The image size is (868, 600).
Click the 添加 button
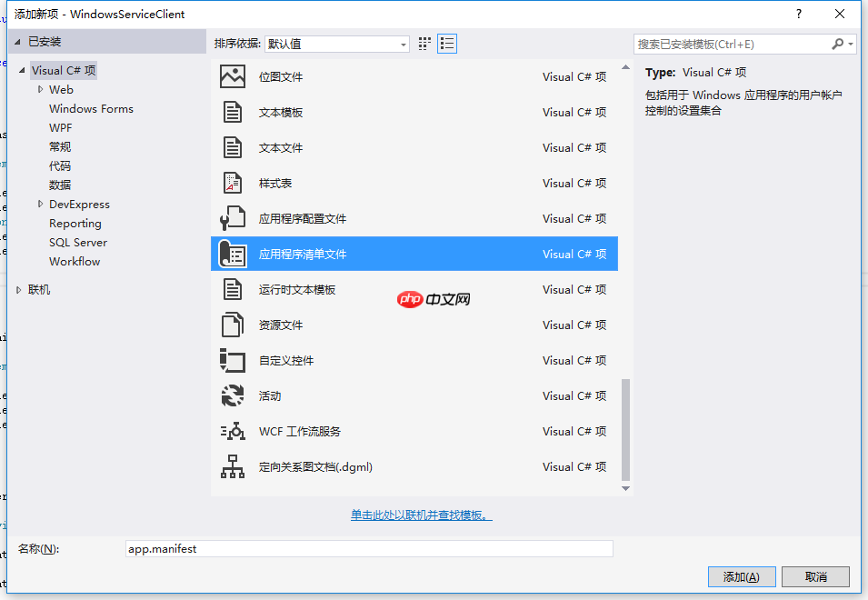click(x=742, y=576)
